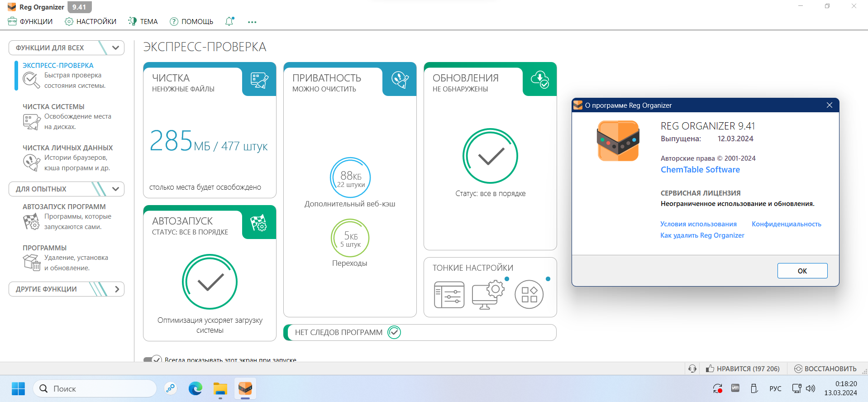
Task: Collapse the ДЛЯ ОПЫТНЫХ section
Action: coord(67,189)
